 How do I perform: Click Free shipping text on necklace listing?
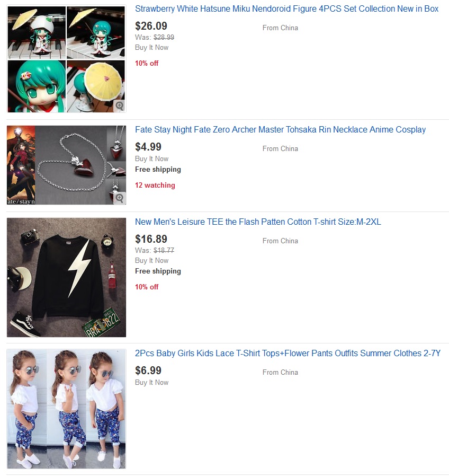click(158, 170)
